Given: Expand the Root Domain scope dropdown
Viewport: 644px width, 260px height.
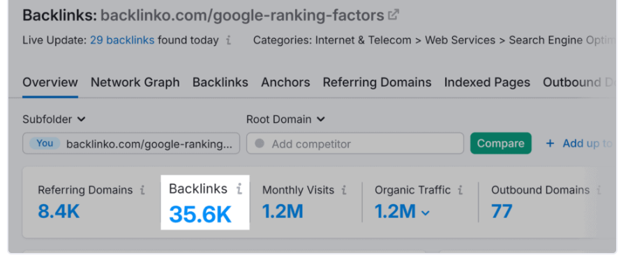Looking at the screenshot, I should (x=285, y=120).
